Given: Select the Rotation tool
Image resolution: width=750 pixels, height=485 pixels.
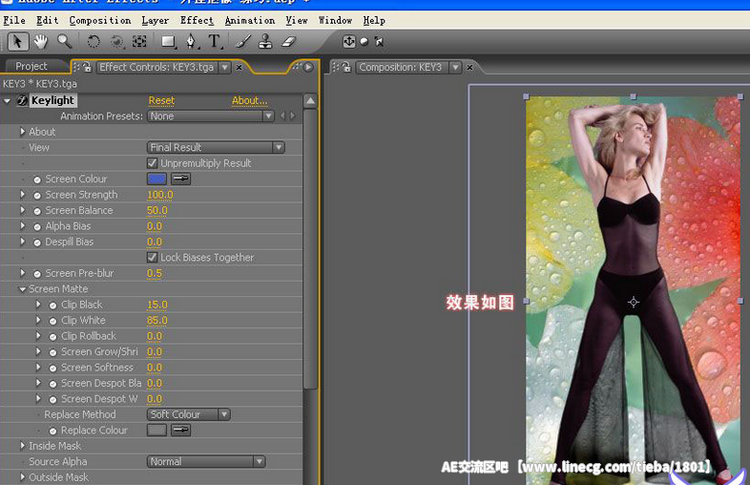Looking at the screenshot, I should tap(93, 42).
